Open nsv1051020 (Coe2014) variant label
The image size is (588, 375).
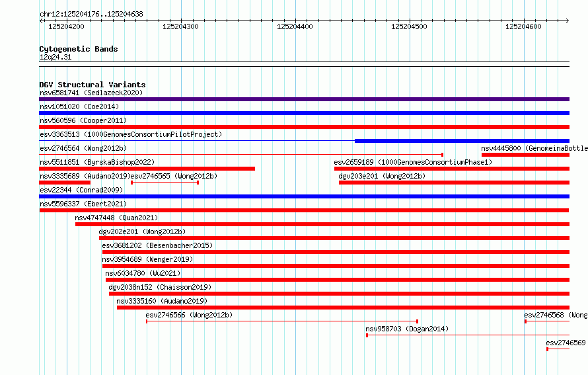[79, 106]
